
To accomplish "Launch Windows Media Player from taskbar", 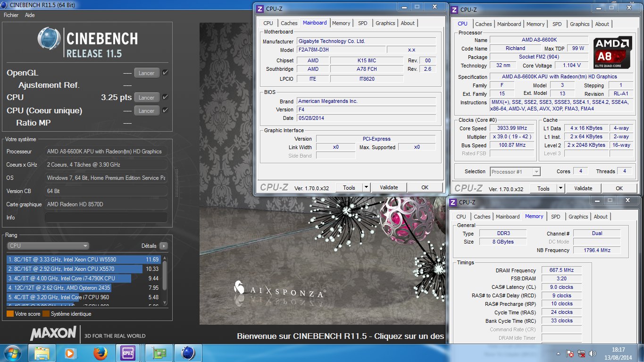I will (x=70, y=353).
